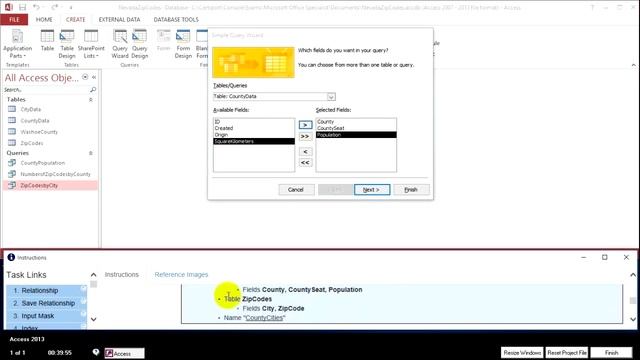Viewport: 640px width, 360px height.
Task: Create a new Table from the ribbon
Action: (47, 41)
